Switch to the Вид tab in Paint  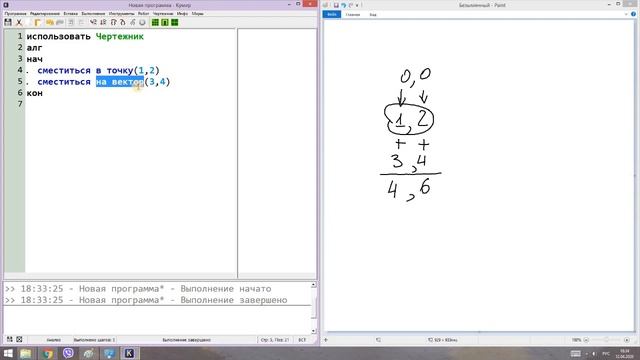pos(373,14)
